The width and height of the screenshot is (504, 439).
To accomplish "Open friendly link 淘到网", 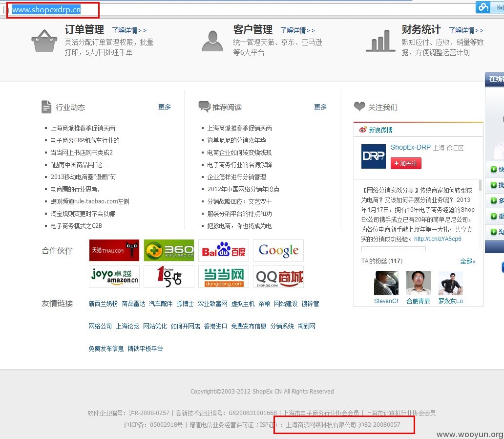I will [306, 326].
